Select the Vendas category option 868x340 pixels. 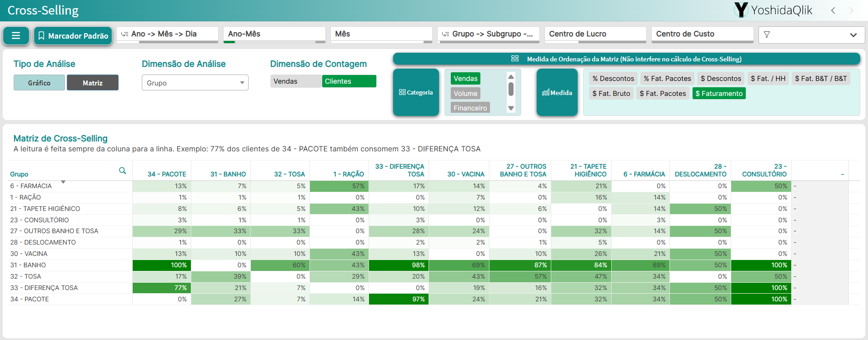point(466,79)
